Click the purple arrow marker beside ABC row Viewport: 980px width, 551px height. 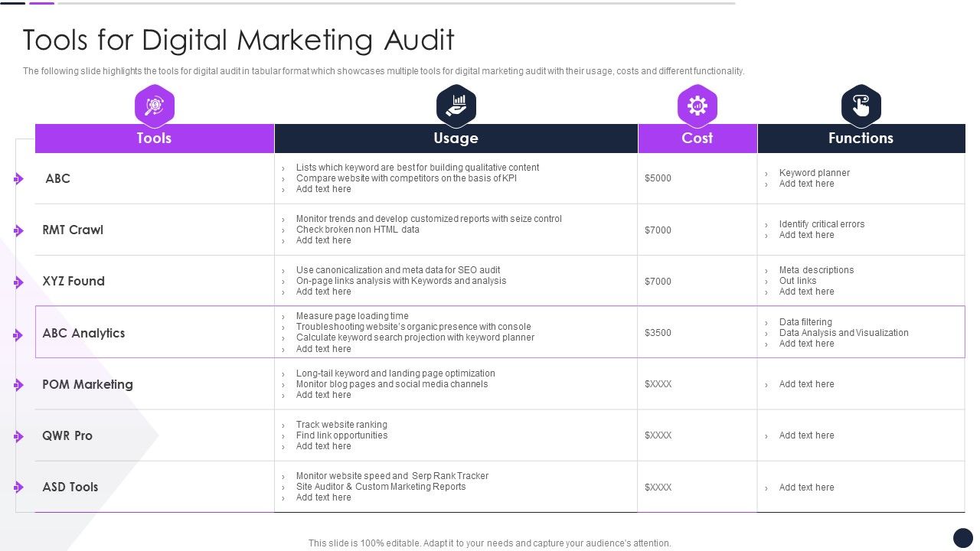click(18, 179)
